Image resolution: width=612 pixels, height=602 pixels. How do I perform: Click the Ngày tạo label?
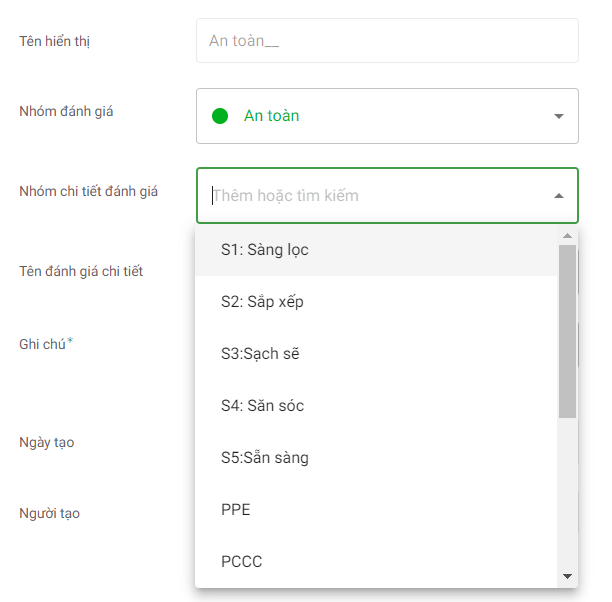46,442
